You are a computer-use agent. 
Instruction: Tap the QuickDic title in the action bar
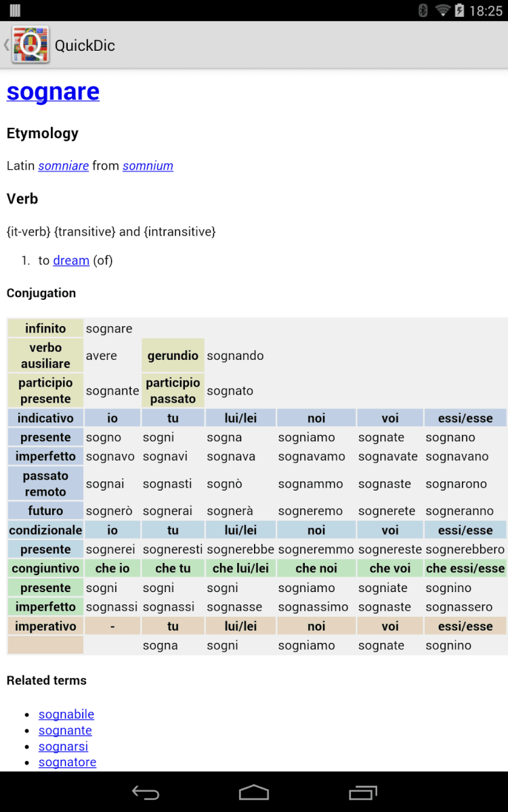(85, 45)
